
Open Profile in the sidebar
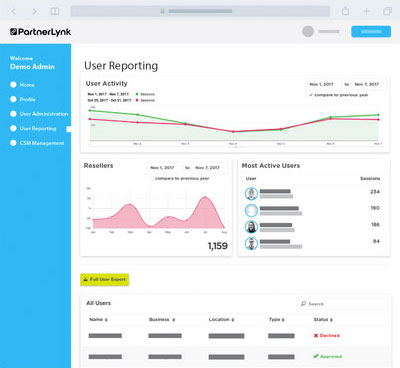[x=27, y=99]
